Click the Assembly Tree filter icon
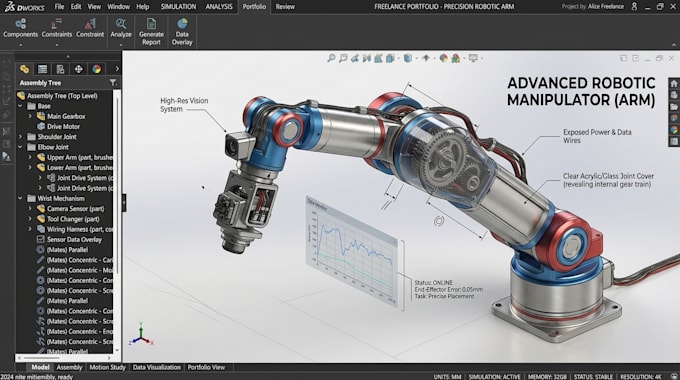680x380 pixels. [113, 82]
